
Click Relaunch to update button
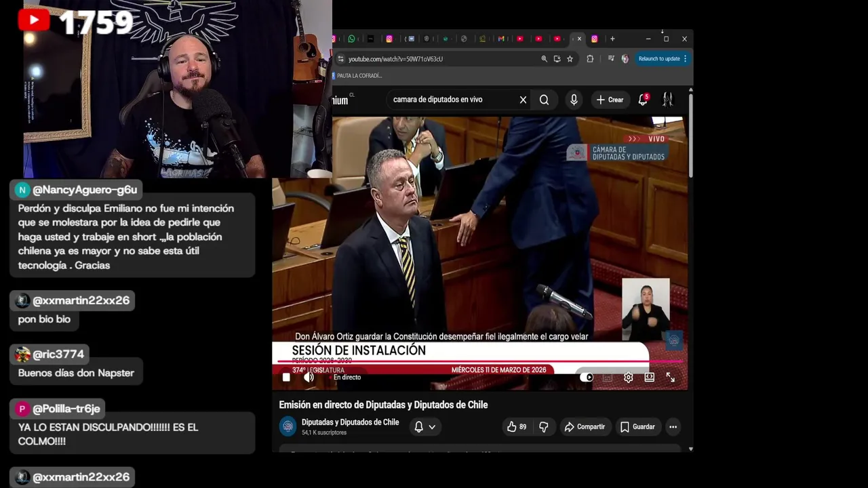(x=659, y=59)
